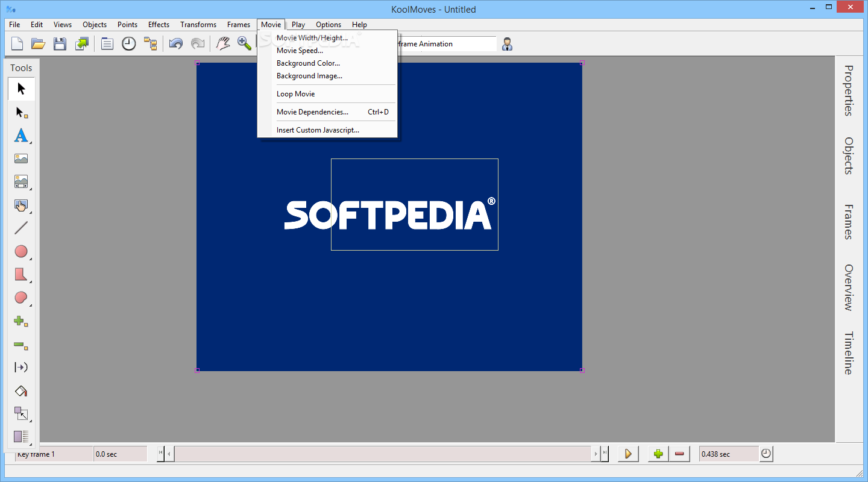Viewport: 868px width, 482px height.
Task: Choose Movie Width/Height from the menu
Action: point(327,38)
